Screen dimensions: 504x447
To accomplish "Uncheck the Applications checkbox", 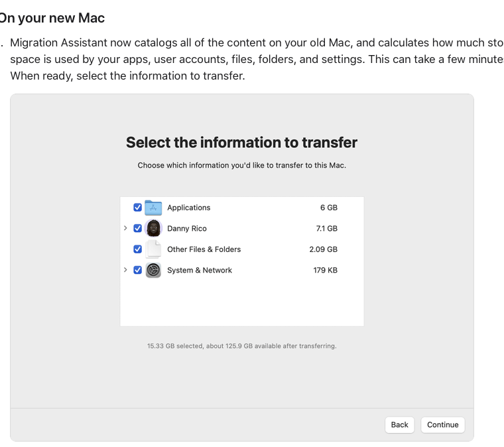I will pyautogui.click(x=138, y=208).
